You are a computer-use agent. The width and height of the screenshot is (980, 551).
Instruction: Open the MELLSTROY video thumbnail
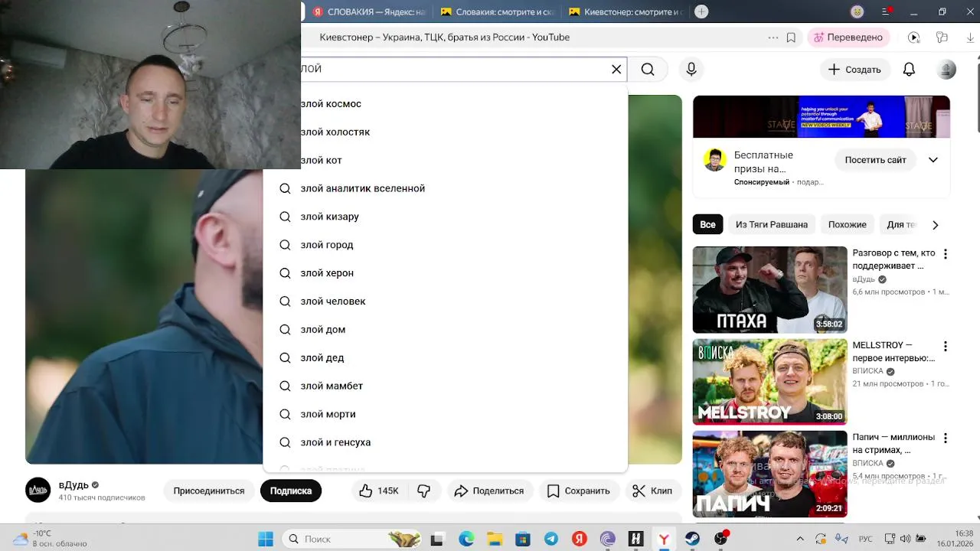click(769, 382)
